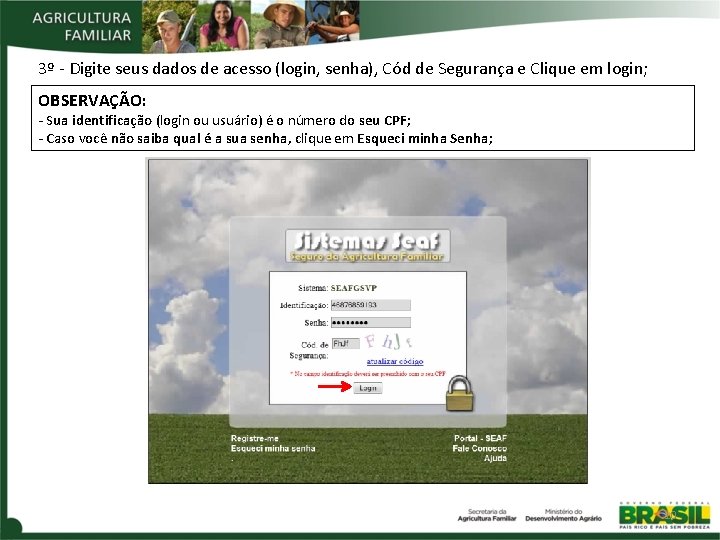Click the Sistemas Seaf logo banner
The height and width of the screenshot is (540, 720).
(367, 246)
